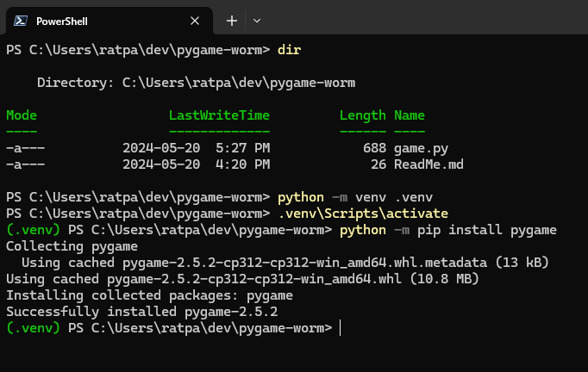
Task: Click the game.py file name
Action: click(421, 148)
